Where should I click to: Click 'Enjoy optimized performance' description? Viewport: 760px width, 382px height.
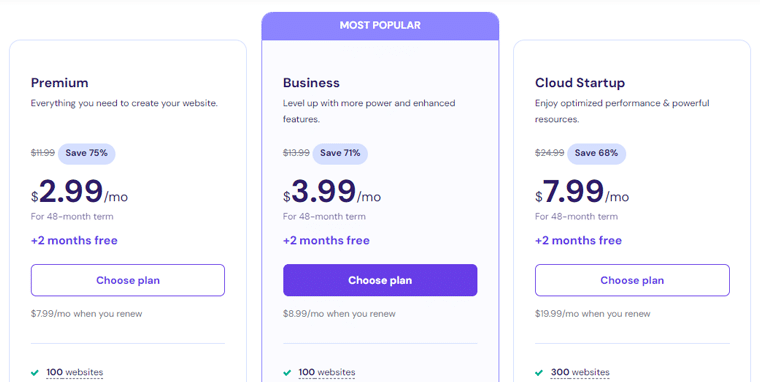click(x=622, y=111)
